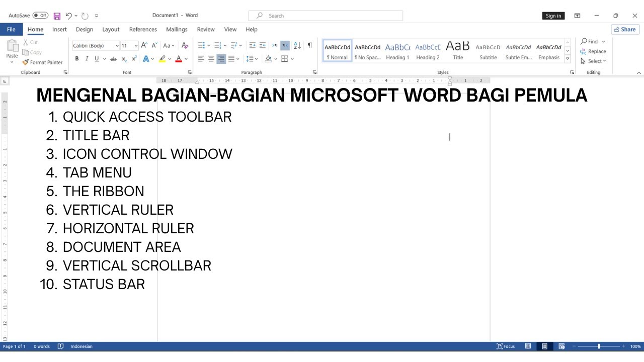Viewport: 644px width, 362px height.
Task: Toggle right-to-left text direction
Action: tap(285, 45)
